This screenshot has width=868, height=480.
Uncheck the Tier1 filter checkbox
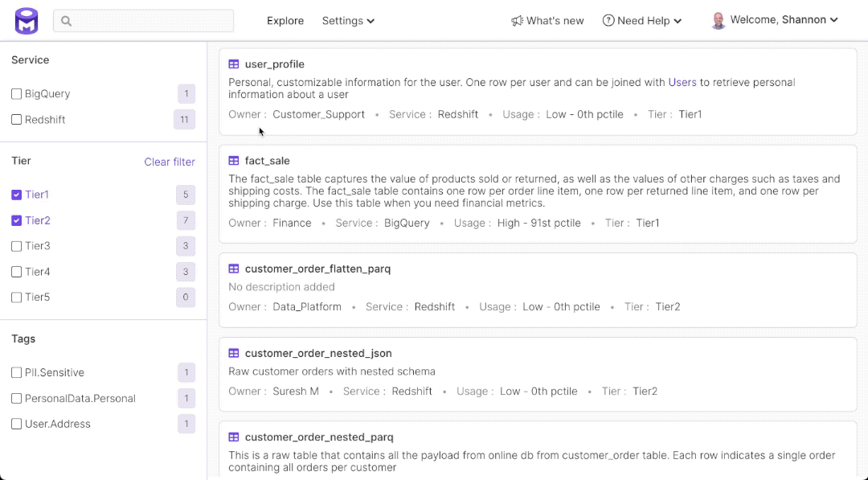click(17, 195)
